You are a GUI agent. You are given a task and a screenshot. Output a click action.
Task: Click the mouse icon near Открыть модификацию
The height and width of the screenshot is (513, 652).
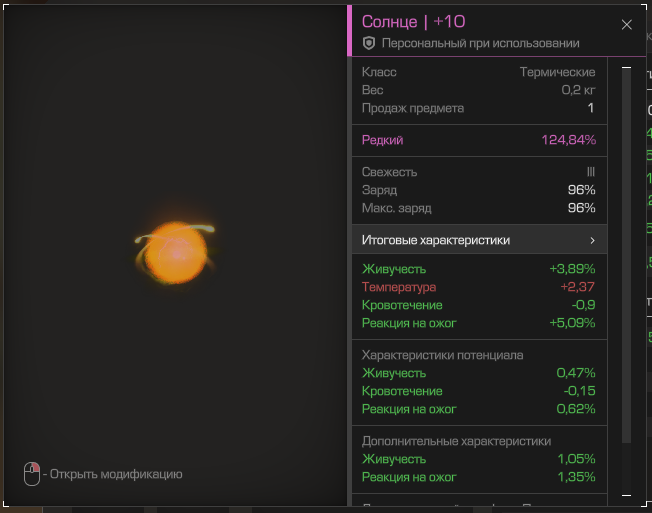32,474
